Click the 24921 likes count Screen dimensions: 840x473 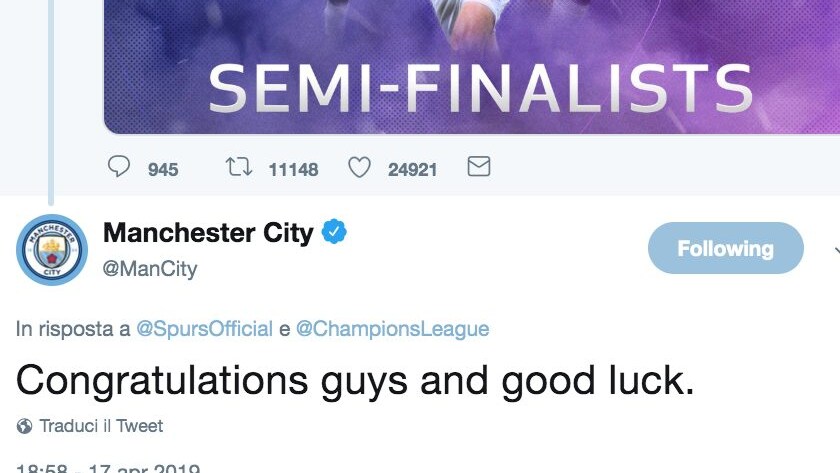click(x=412, y=170)
